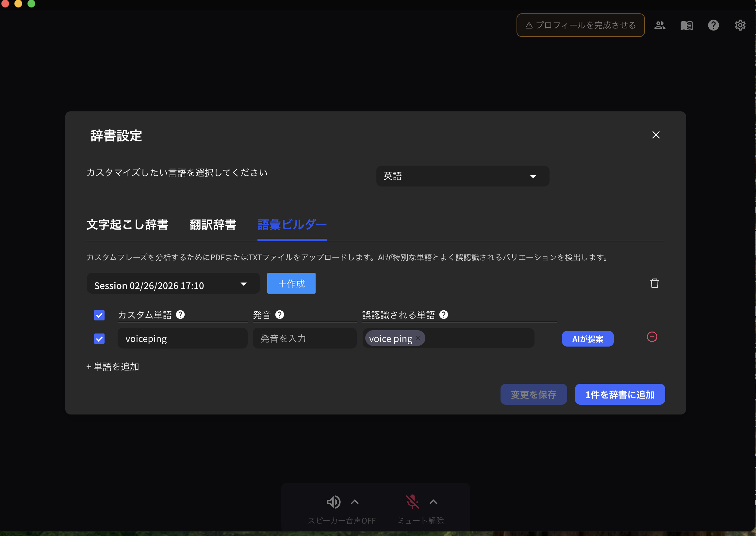Open settings with the gear icon
The height and width of the screenshot is (536, 756).
click(740, 25)
